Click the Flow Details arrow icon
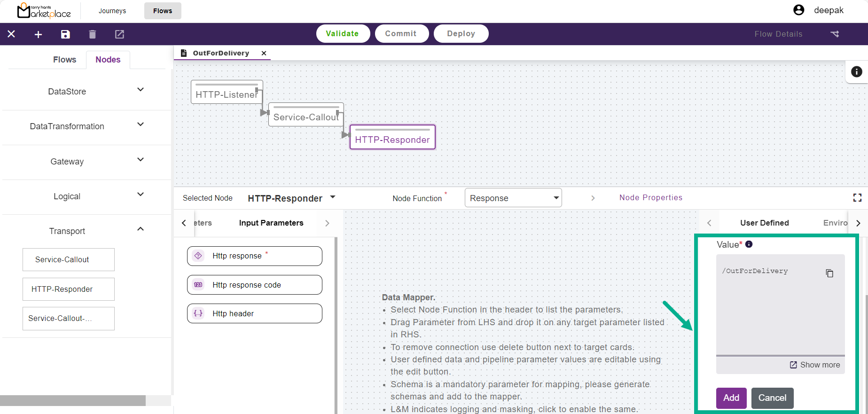Image resolution: width=868 pixels, height=414 pixels. (x=835, y=34)
